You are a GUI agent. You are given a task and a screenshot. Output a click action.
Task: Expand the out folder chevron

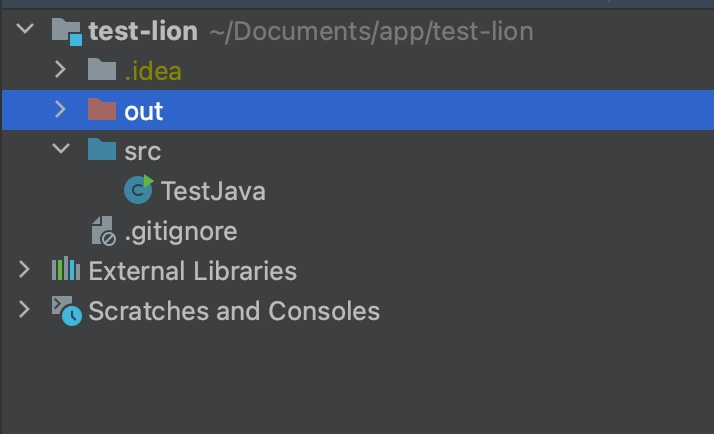point(60,110)
